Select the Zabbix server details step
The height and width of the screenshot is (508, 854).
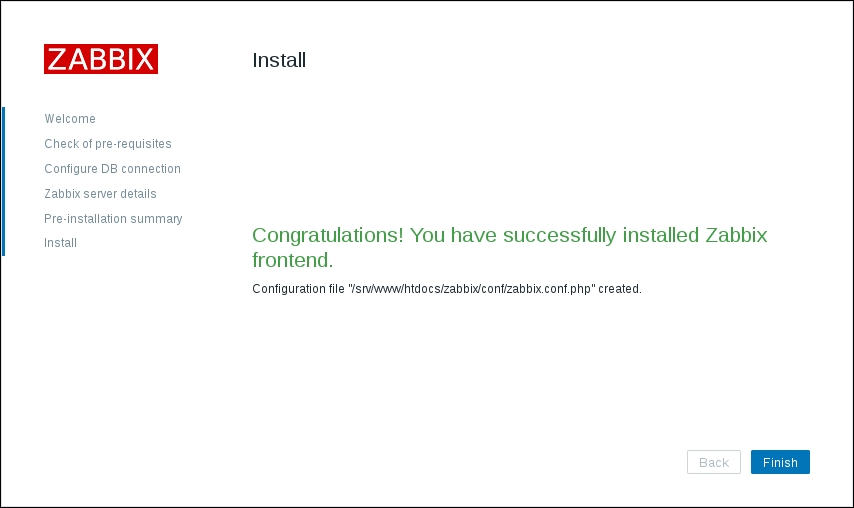point(100,194)
